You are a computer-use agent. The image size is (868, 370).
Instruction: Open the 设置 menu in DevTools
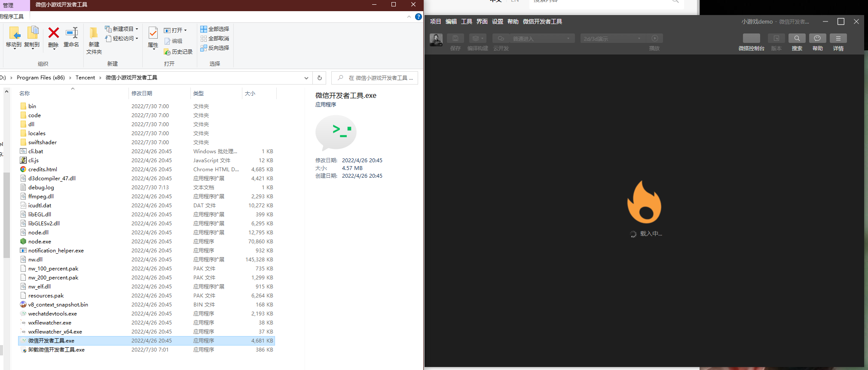click(x=498, y=21)
